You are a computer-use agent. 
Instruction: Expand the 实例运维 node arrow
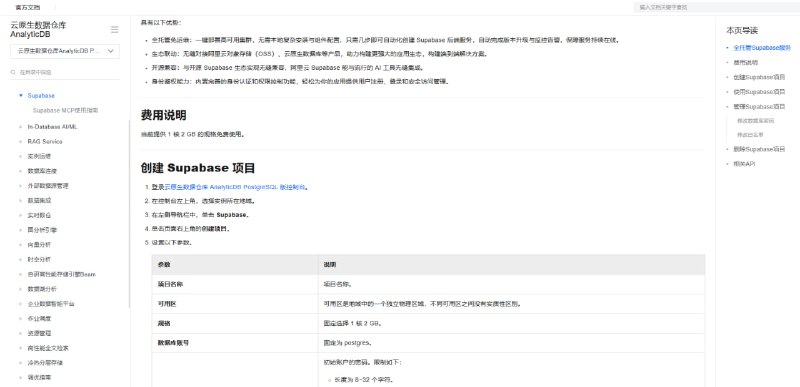(20, 156)
